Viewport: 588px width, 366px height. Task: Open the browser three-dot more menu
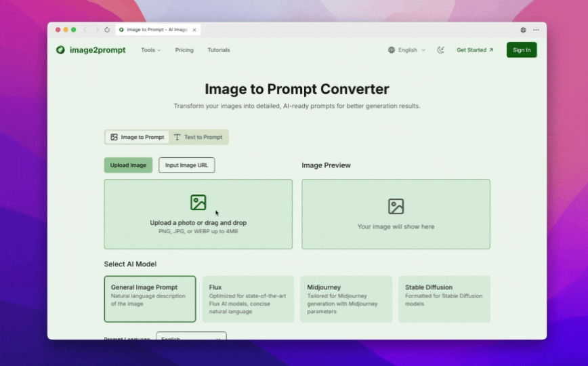click(536, 30)
